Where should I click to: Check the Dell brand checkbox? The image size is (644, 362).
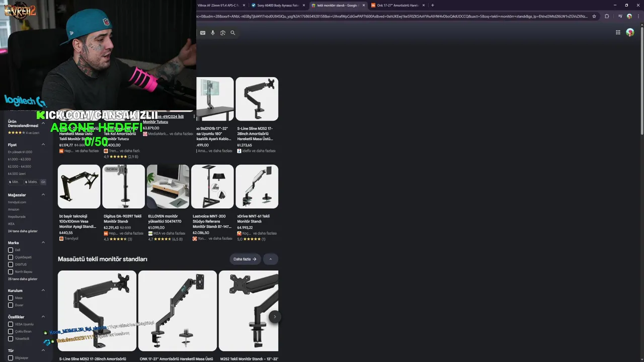point(11,250)
